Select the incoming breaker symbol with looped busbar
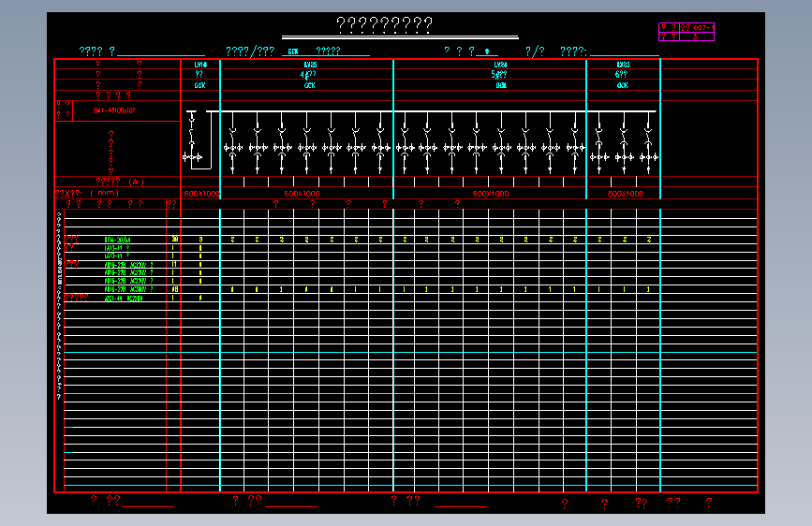The image size is (812, 526). [x=198, y=139]
